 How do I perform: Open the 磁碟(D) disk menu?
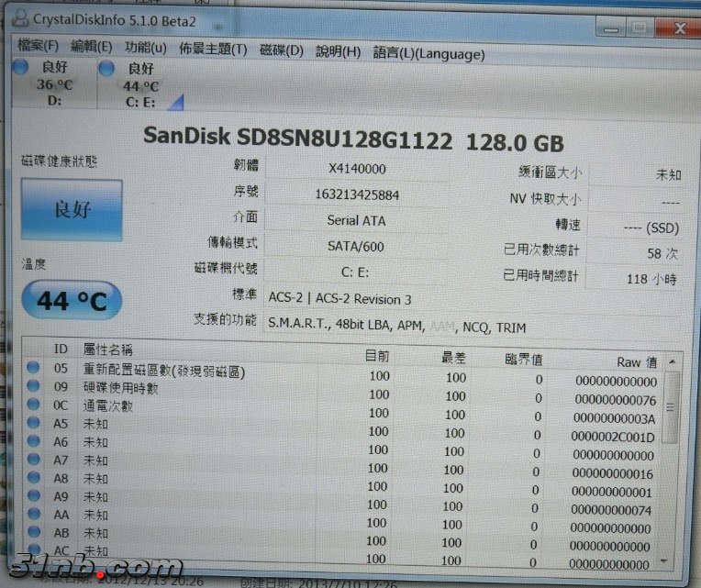pos(281,51)
